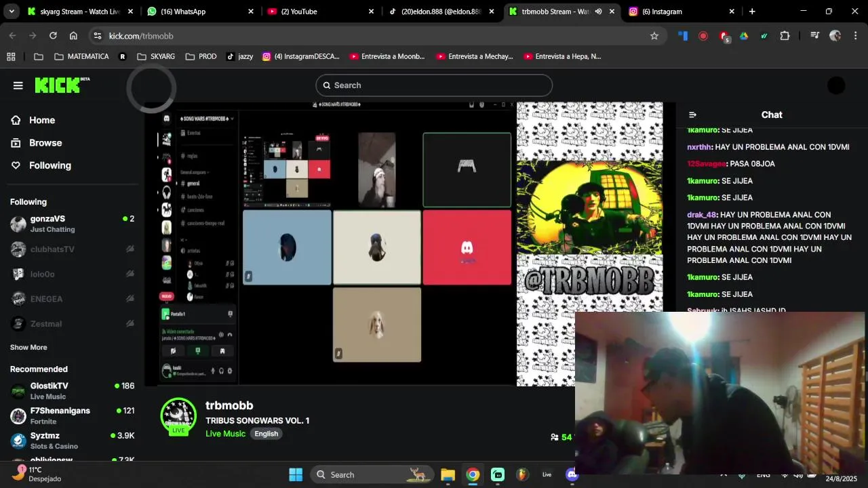Open the browser home page
868x488 pixels.
click(73, 36)
